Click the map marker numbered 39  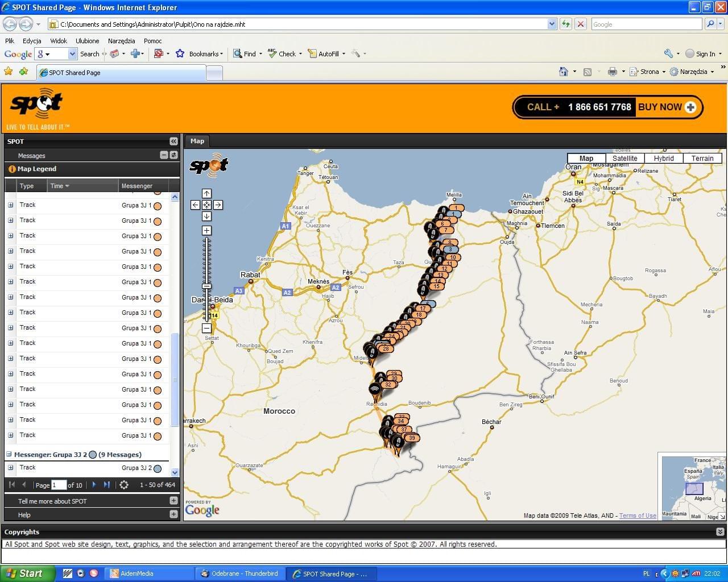pyautogui.click(x=412, y=438)
